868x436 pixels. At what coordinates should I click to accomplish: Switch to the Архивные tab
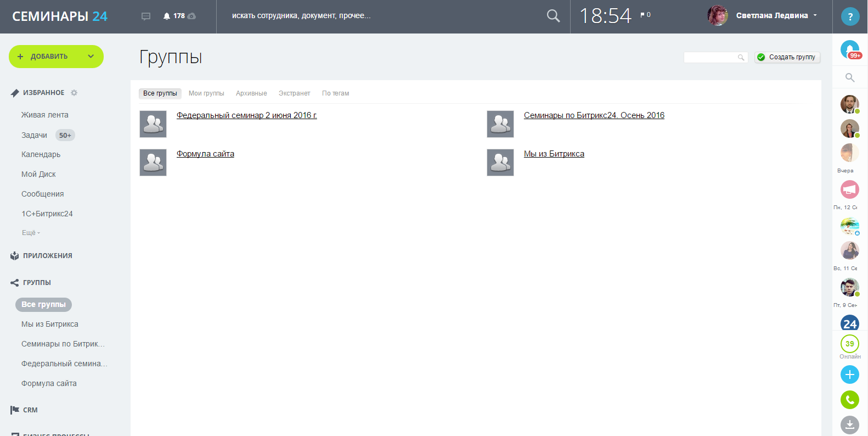click(x=251, y=93)
